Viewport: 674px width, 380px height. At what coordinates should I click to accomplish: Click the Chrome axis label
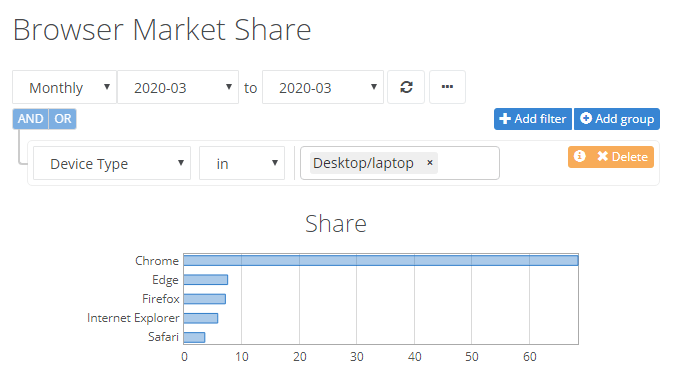point(157,260)
